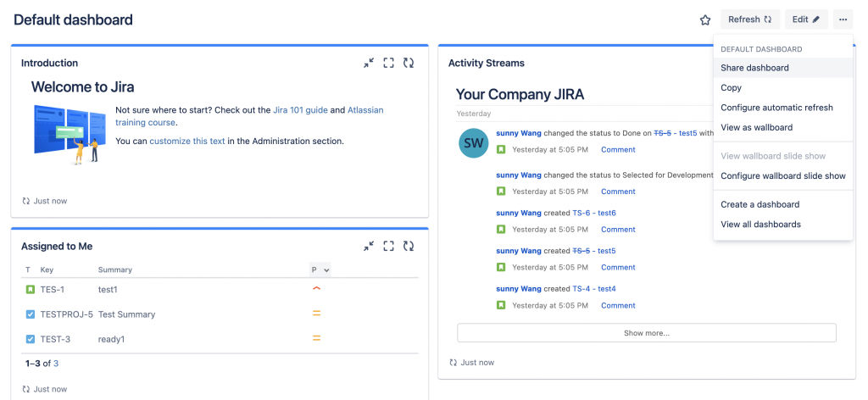
Task: Open issue TEST-3
Action: [55, 339]
